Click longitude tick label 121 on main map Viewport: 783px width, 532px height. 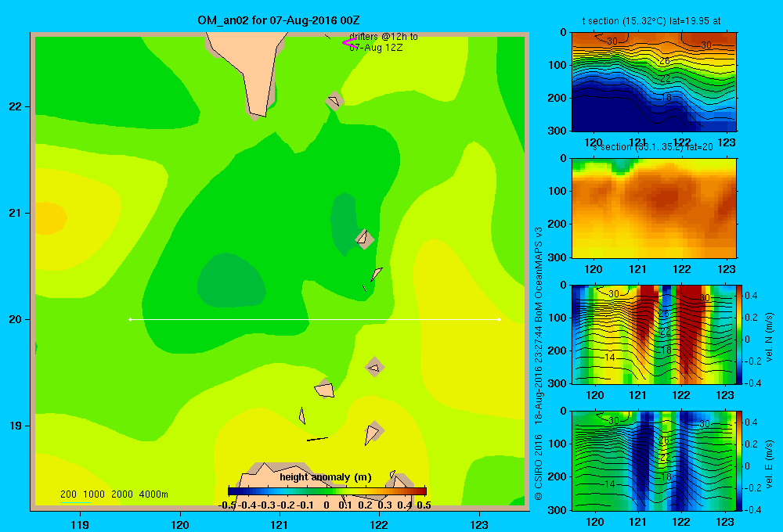[x=280, y=524]
